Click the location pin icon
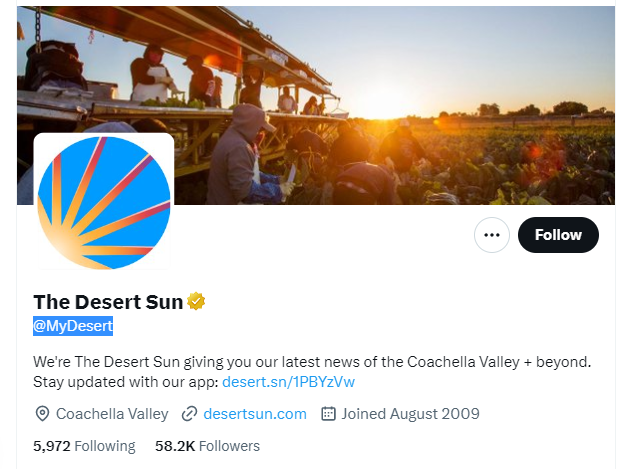The image size is (627, 469). click(x=42, y=413)
